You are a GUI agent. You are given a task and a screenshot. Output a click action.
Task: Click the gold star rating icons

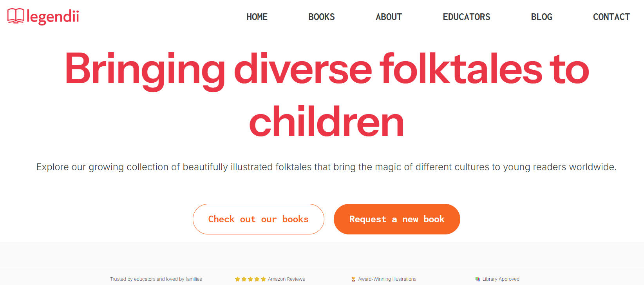(x=250, y=279)
